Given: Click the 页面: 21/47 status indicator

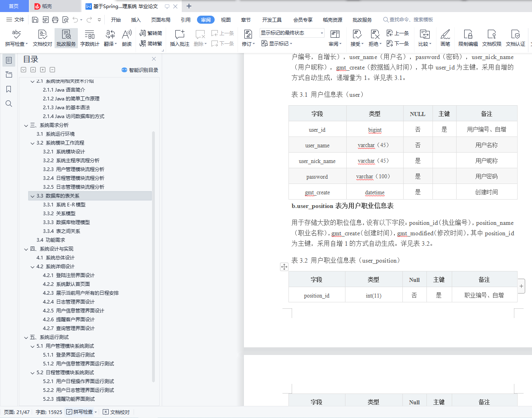Looking at the screenshot, I should tap(17, 412).
